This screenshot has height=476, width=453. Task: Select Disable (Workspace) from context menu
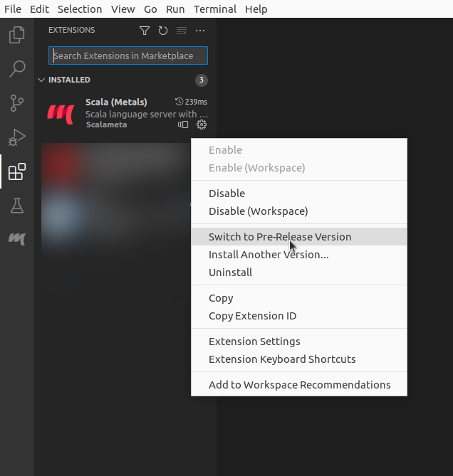(258, 211)
